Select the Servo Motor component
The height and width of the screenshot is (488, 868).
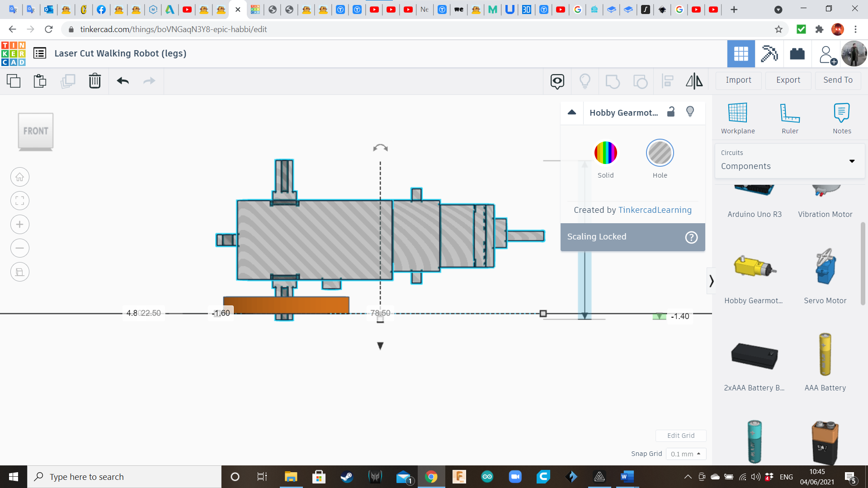tap(825, 271)
